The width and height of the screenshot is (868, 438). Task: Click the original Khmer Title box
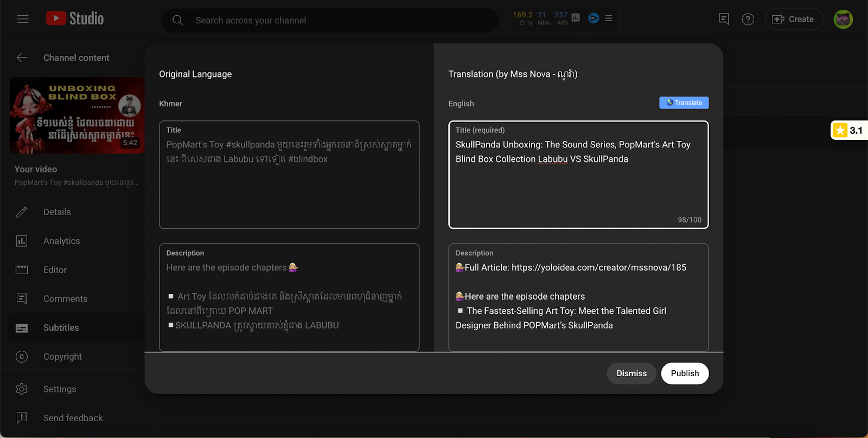tap(289, 175)
